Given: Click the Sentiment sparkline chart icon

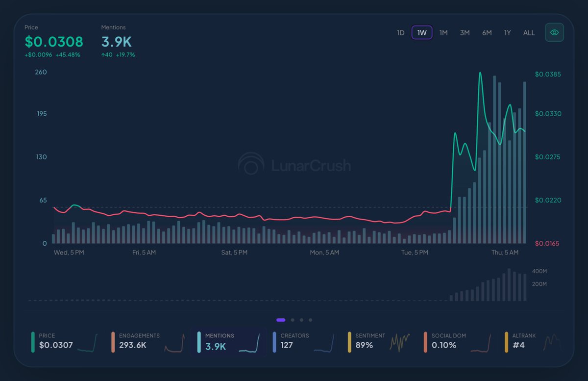Looking at the screenshot, I should [399, 342].
